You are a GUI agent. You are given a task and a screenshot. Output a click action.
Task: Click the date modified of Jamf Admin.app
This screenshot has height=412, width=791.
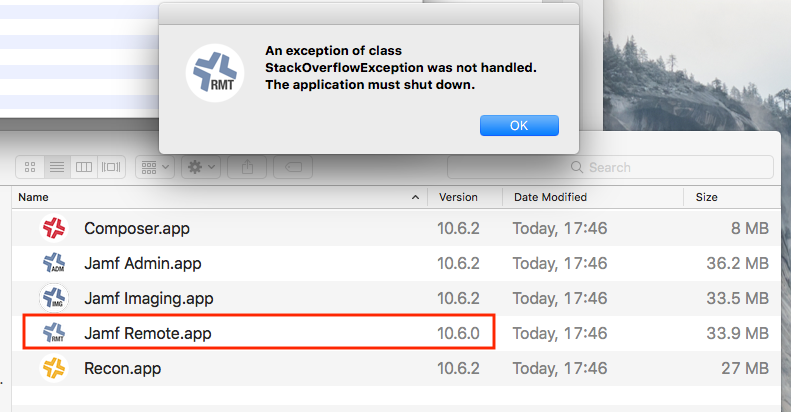[560, 263]
